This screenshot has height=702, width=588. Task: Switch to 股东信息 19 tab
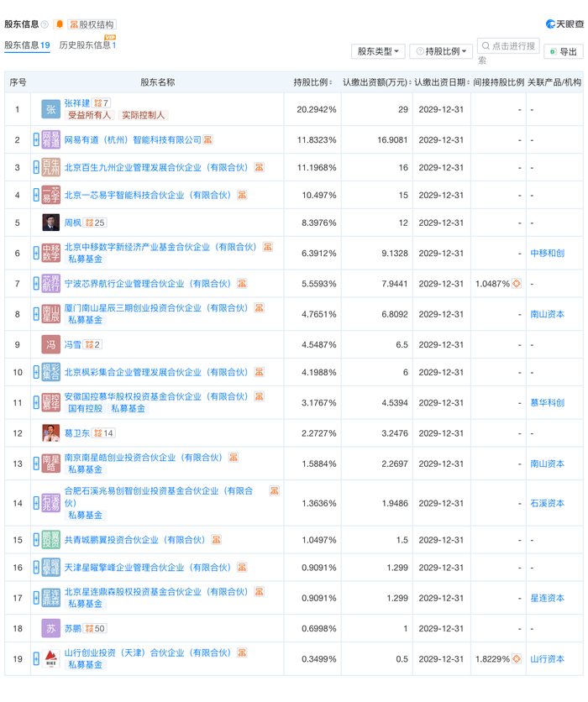[27, 45]
